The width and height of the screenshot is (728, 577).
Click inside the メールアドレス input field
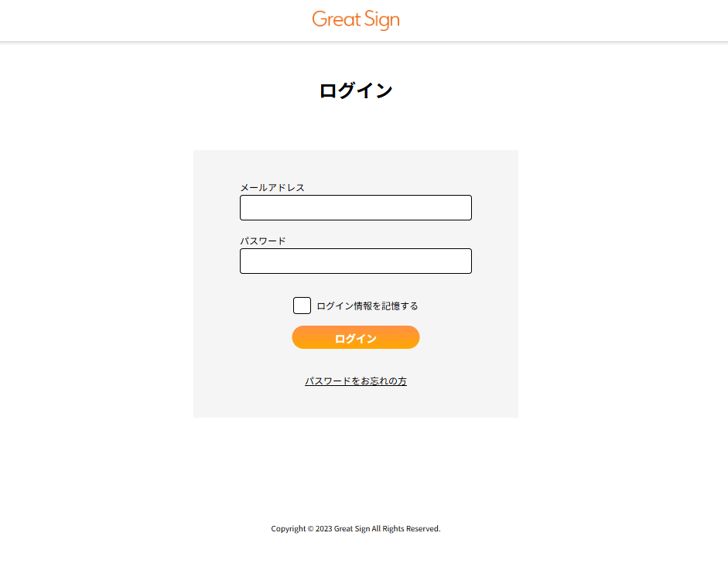tap(355, 207)
